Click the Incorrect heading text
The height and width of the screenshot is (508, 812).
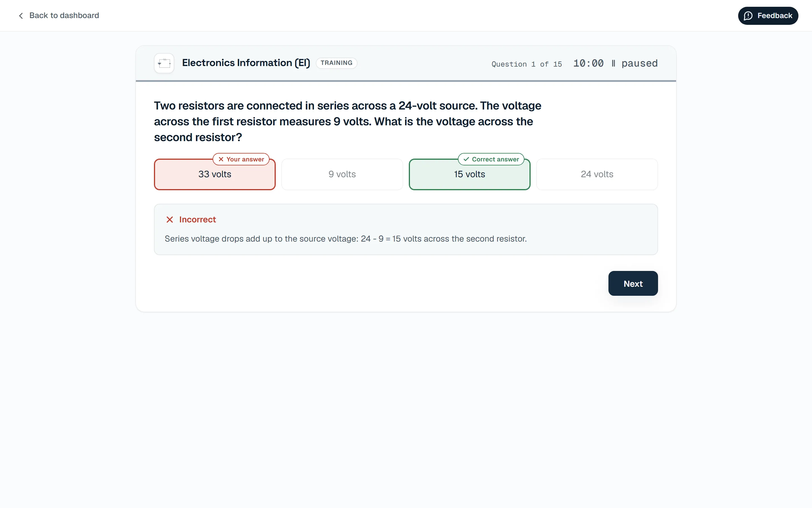197,220
